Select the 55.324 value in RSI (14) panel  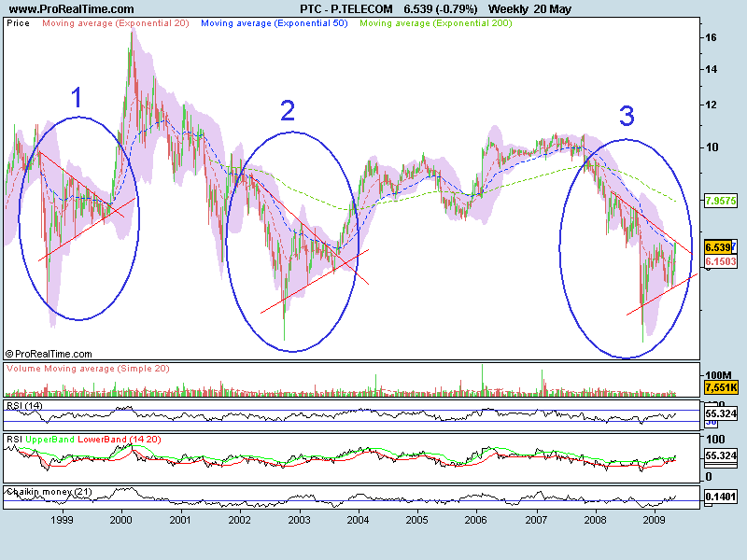click(721, 413)
